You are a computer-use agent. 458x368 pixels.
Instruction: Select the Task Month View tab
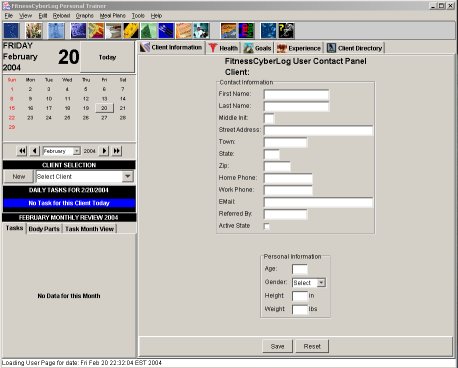89,229
